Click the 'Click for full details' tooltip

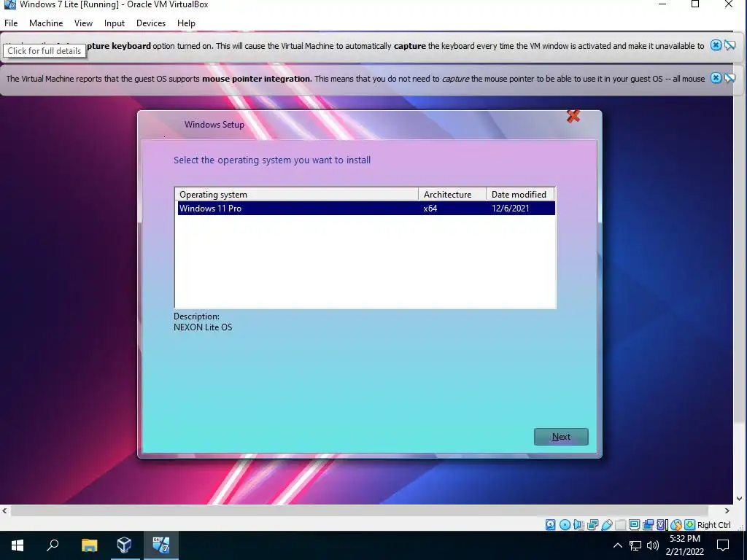44,51
